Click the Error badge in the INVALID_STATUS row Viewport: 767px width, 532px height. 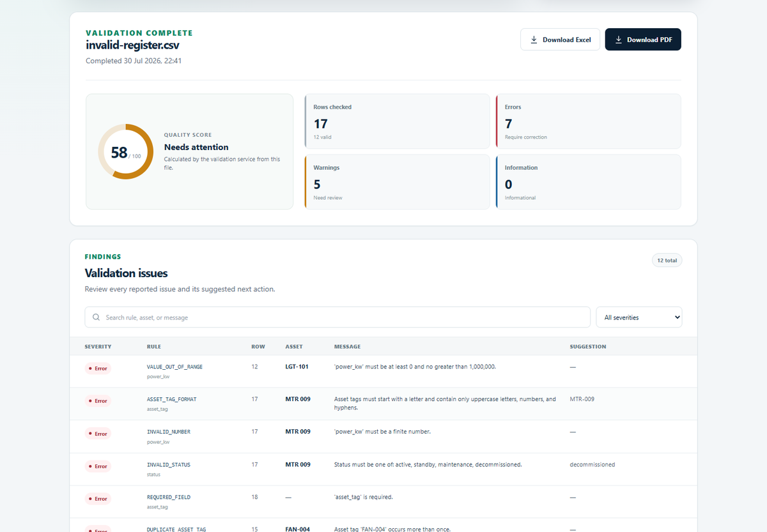[x=98, y=466]
